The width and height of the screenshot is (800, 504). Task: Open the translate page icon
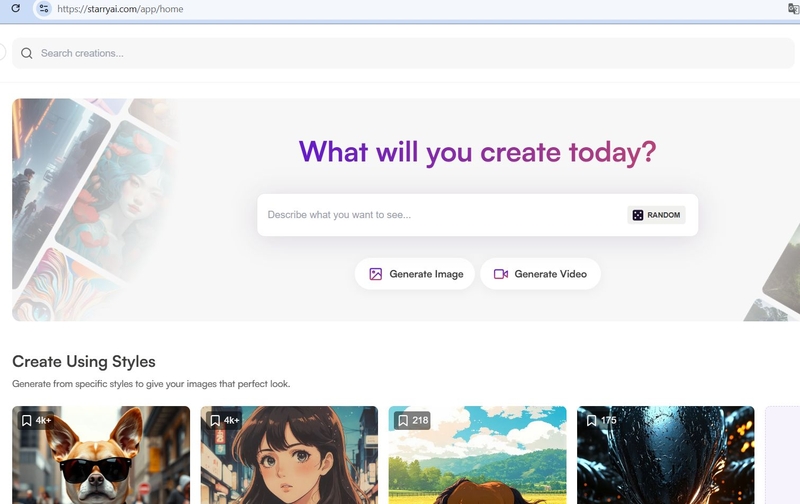(x=793, y=9)
